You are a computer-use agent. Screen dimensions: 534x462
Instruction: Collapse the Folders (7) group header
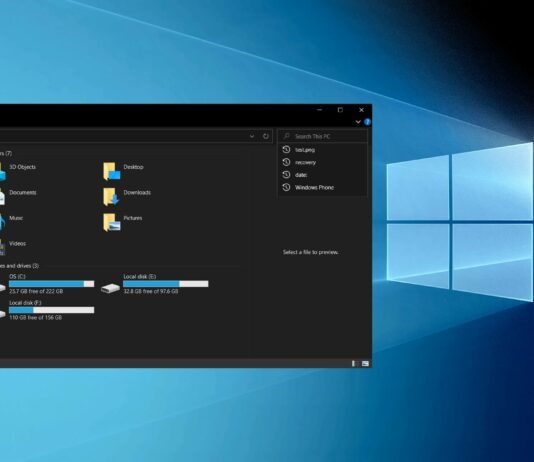pyautogui.click(x=6, y=153)
